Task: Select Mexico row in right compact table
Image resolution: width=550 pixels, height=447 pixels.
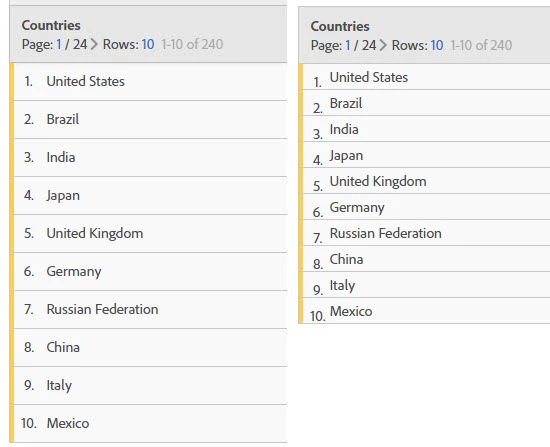Action: tap(426, 311)
